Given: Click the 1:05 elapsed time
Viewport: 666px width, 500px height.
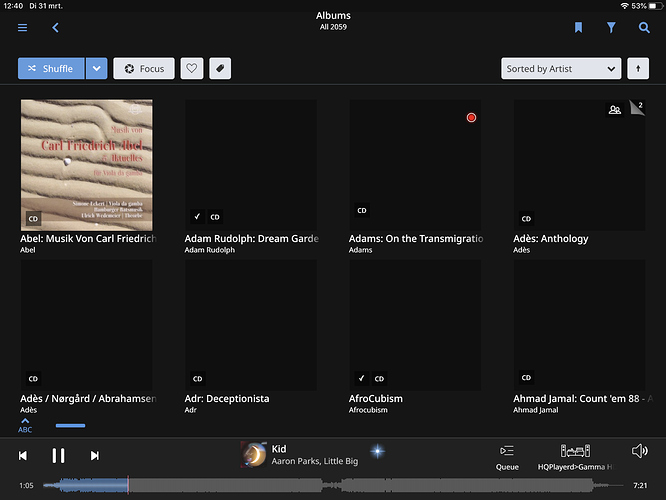Looking at the screenshot, I should coord(26,485).
